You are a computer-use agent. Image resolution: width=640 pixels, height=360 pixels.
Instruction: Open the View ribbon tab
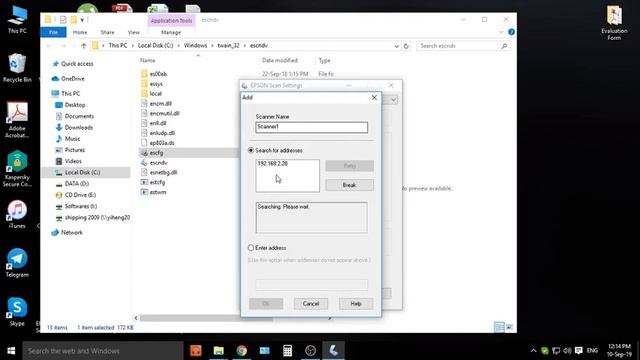[133, 32]
